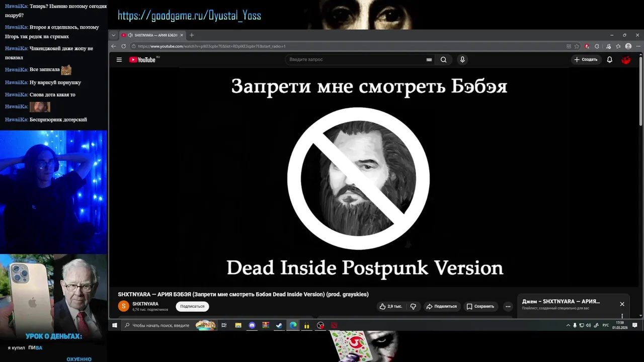Click the goodgame.ru/Oyustal_Yoss overlay URL

pyautogui.click(x=189, y=16)
